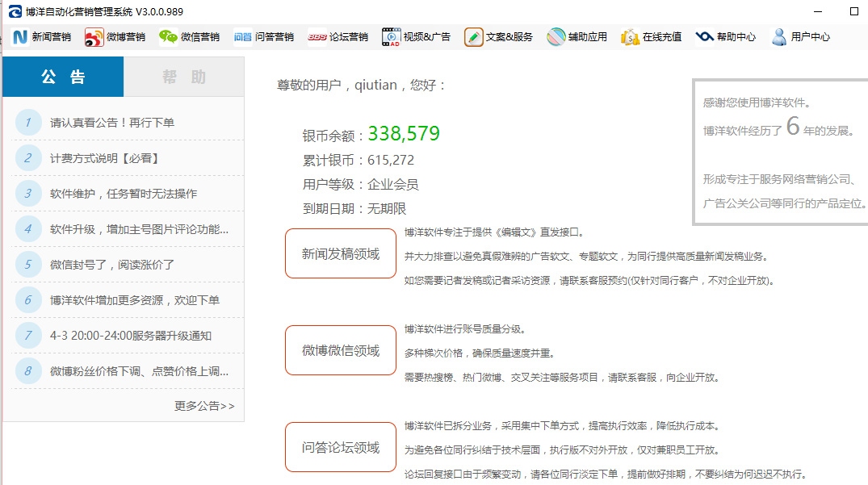Open announcement 博洋软件增加更多资源，欢迎下单

(x=135, y=299)
